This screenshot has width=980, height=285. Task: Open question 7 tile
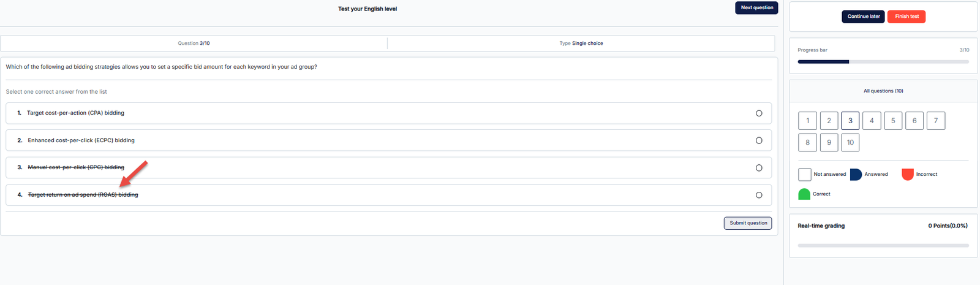pyautogui.click(x=936, y=121)
